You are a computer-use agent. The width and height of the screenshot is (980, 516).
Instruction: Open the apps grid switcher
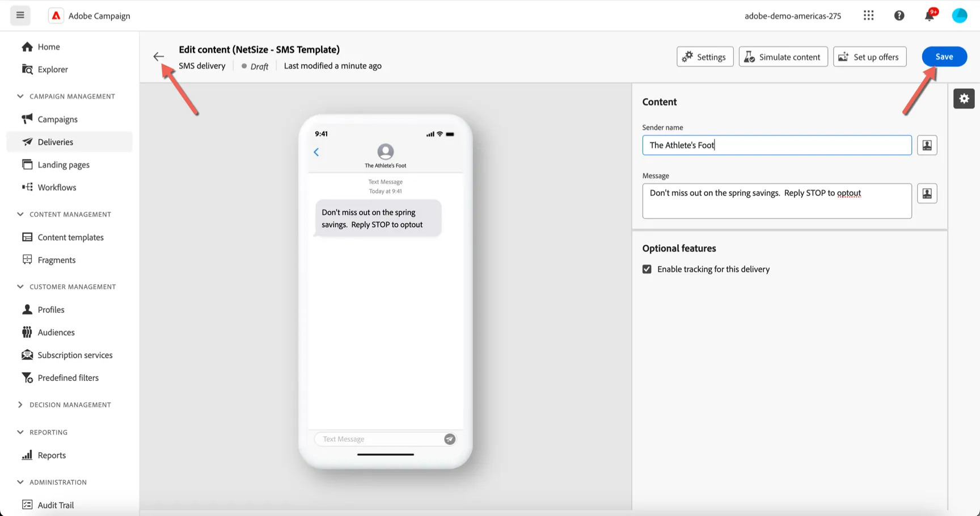[868, 15]
